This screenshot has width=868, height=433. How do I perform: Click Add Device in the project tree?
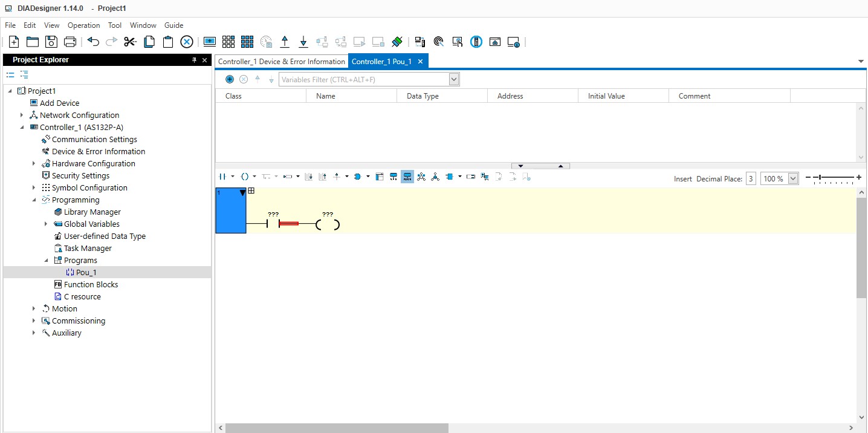click(x=59, y=103)
